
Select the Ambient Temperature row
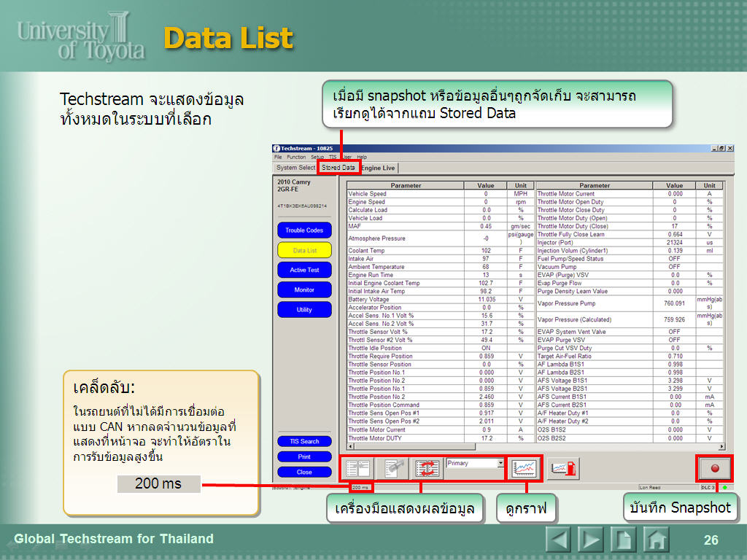point(441,267)
